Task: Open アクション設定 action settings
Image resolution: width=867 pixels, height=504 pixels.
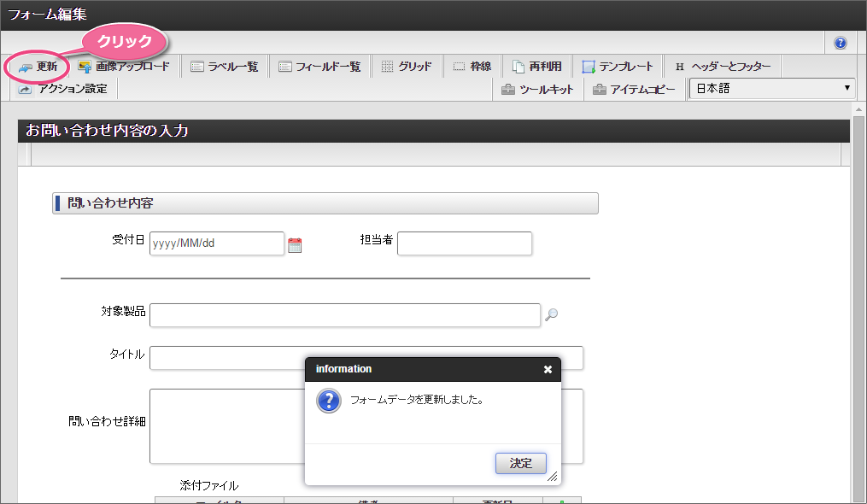Action: coord(62,89)
